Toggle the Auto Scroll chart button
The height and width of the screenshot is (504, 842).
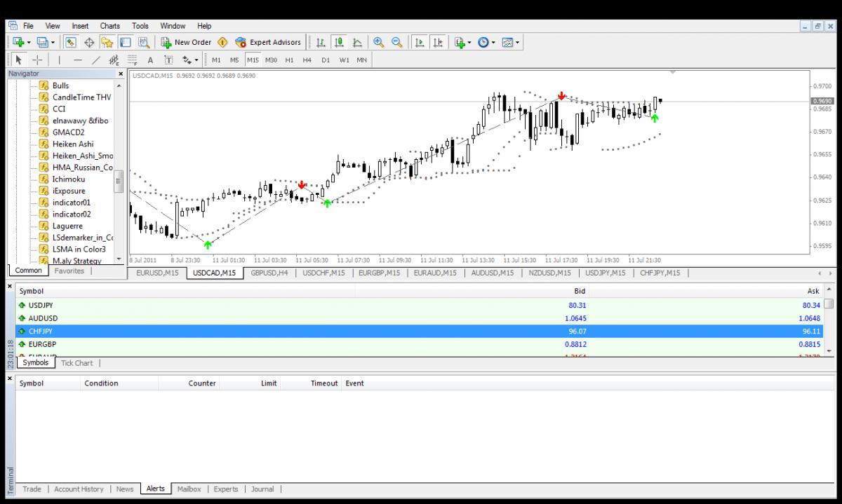420,42
